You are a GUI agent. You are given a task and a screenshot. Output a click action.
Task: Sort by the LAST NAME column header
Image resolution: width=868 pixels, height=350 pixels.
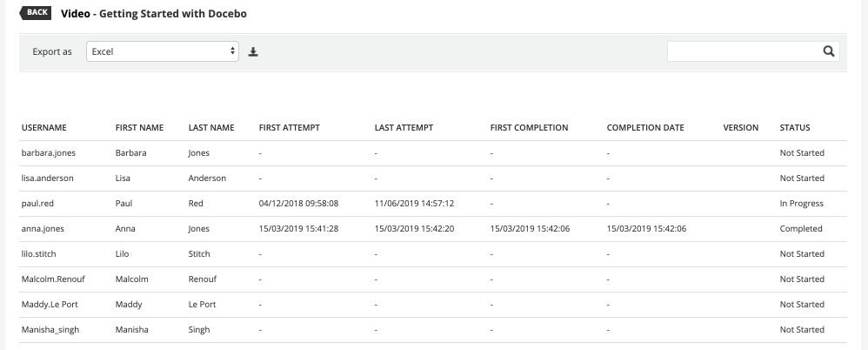[x=211, y=128]
